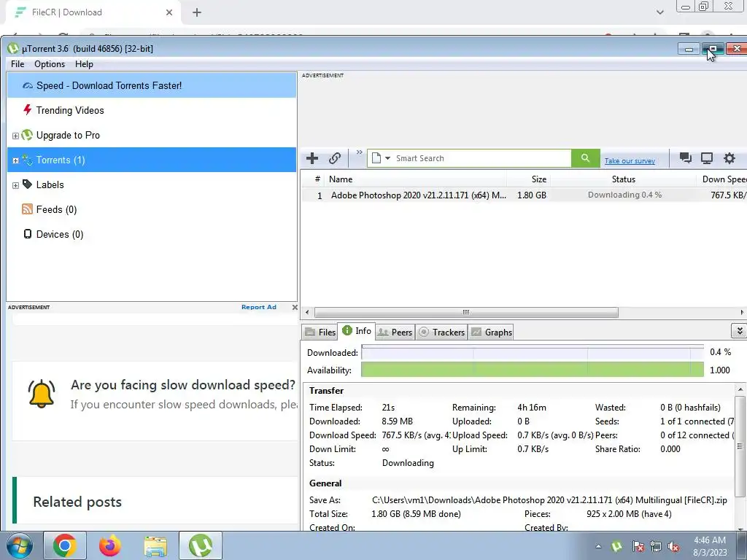The image size is (747, 560).
Task: Open preferences with the gear icon
Action: [x=729, y=158]
